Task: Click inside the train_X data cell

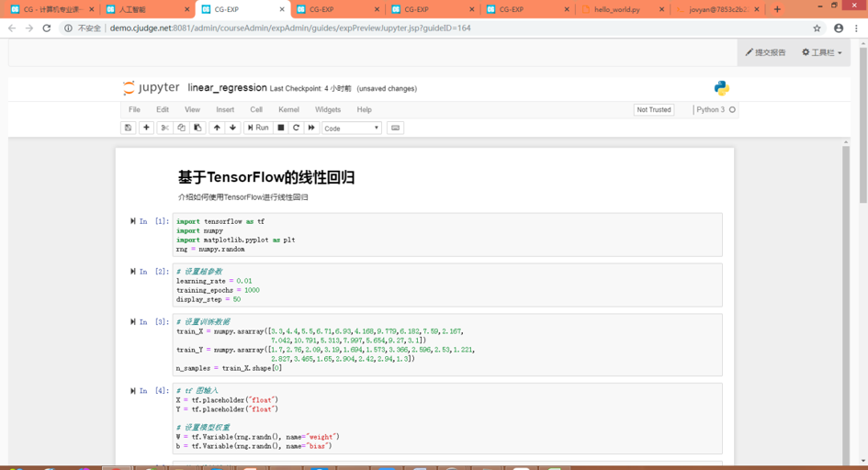Action: (x=447, y=345)
